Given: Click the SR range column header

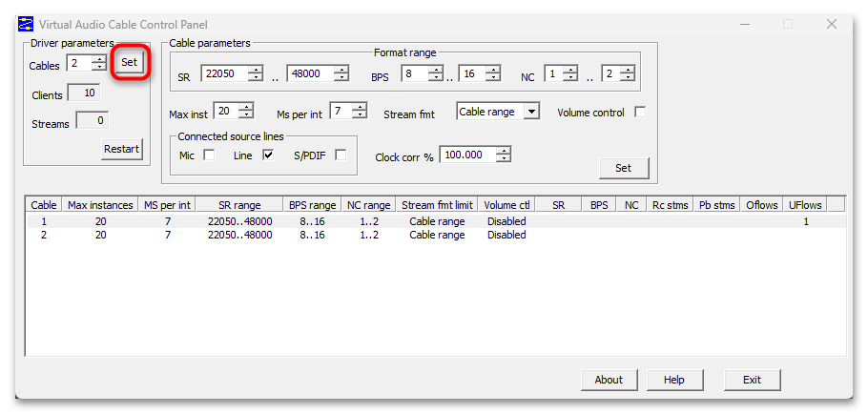Looking at the screenshot, I should pos(239,205).
